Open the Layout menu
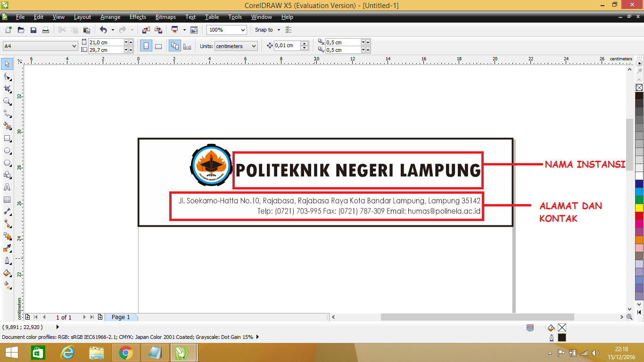The image size is (644, 362). pyautogui.click(x=83, y=17)
